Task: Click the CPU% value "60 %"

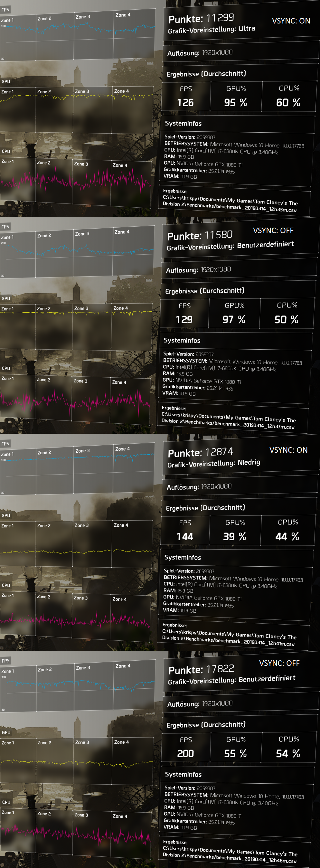Action: (x=288, y=103)
